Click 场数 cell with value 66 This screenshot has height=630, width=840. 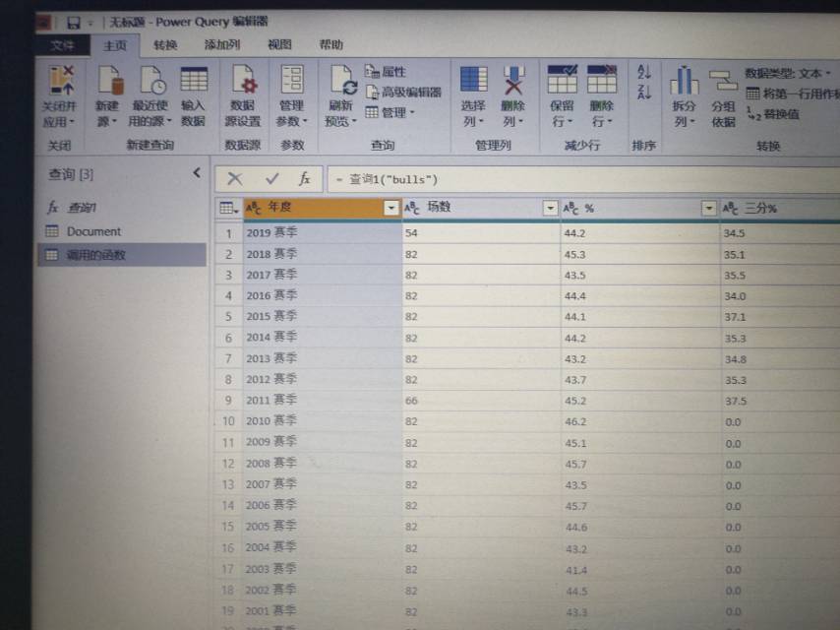tap(481, 401)
